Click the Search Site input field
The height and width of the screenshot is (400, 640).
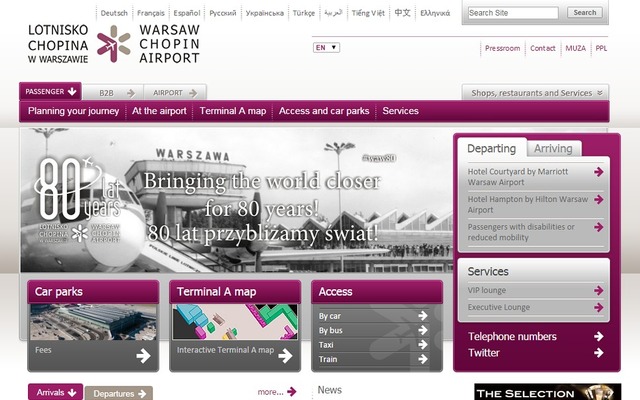[x=513, y=13]
